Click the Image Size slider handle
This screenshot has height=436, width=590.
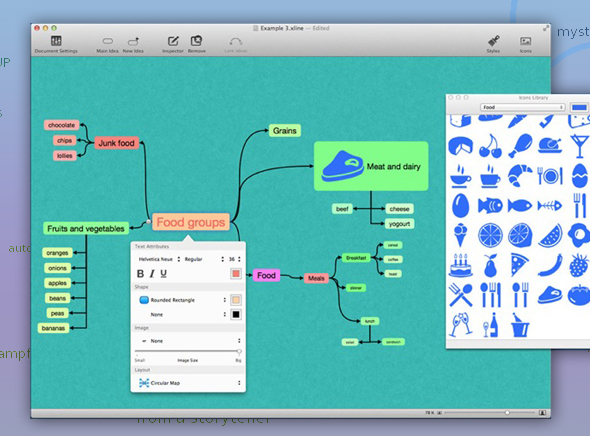click(x=239, y=352)
